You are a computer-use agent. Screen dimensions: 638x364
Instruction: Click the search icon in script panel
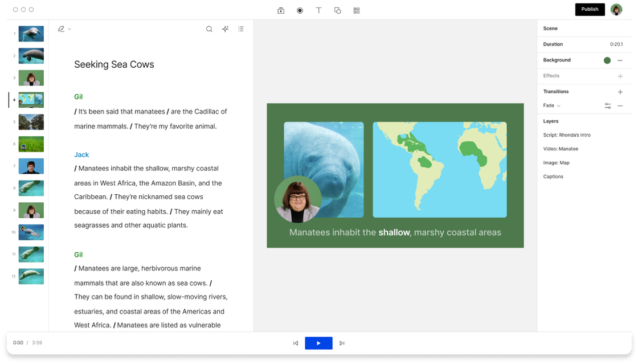pyautogui.click(x=209, y=29)
